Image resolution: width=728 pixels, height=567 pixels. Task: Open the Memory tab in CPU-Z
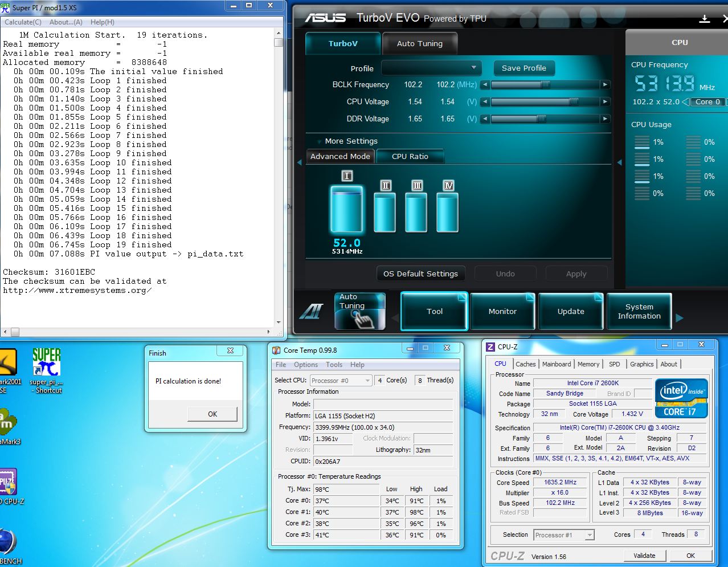588,364
